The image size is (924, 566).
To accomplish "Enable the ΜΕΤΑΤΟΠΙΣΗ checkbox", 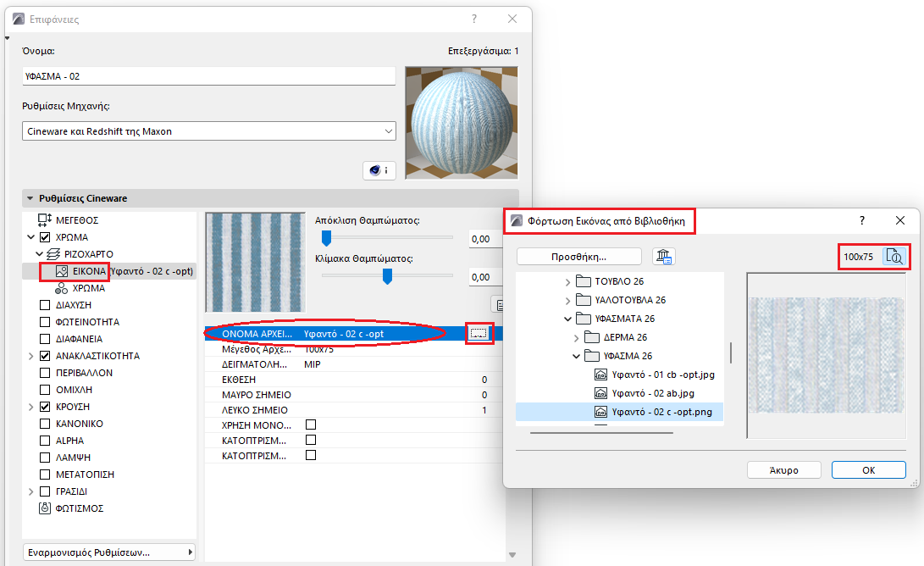I will click(45, 474).
